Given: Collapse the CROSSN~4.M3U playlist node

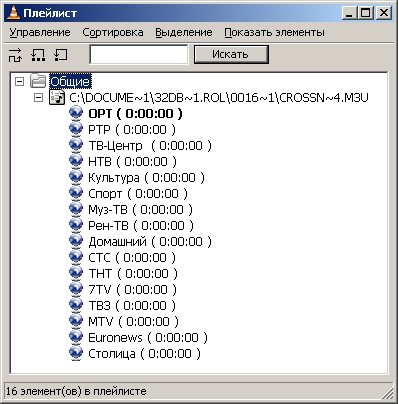Looking at the screenshot, I should [x=39, y=98].
